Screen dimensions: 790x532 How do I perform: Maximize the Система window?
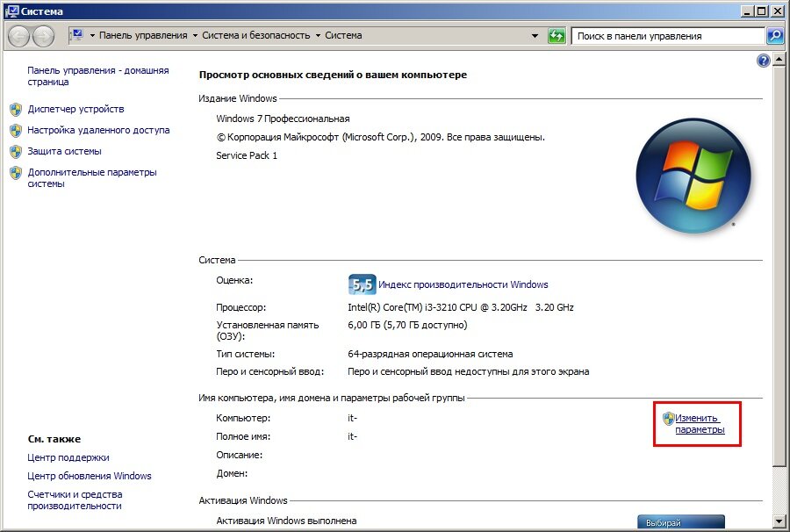(x=762, y=11)
